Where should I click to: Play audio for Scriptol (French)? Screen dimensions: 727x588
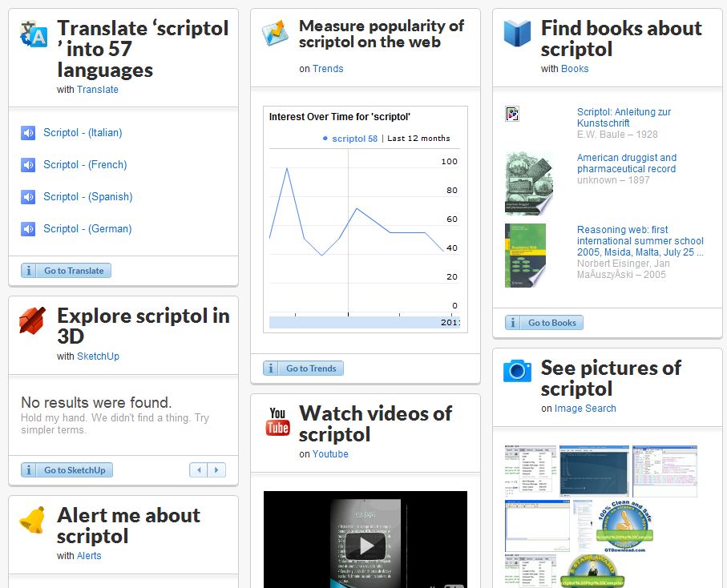coord(28,165)
